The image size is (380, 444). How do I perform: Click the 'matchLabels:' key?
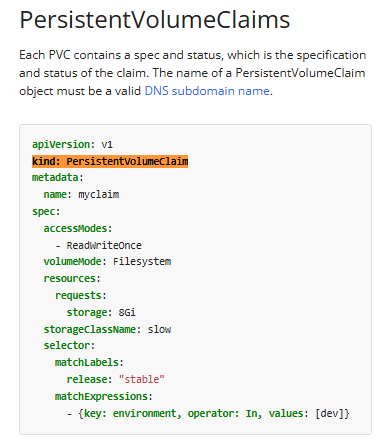[x=89, y=362]
